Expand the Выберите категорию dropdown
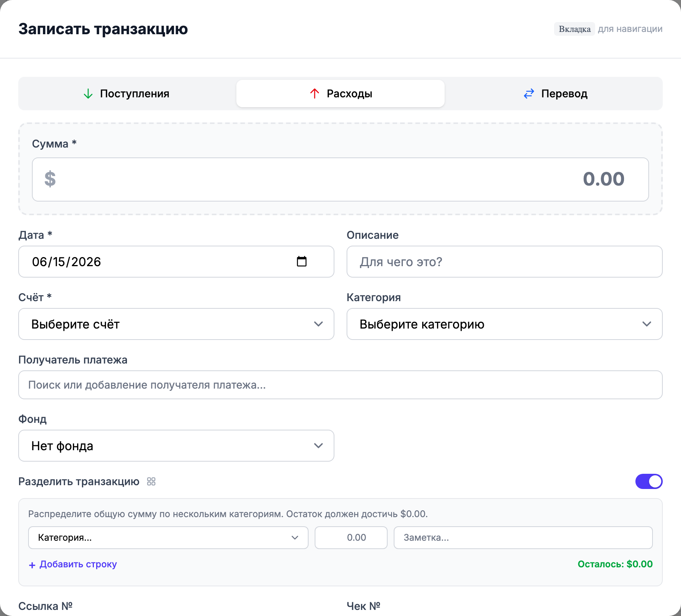This screenshot has width=681, height=616. pos(504,324)
